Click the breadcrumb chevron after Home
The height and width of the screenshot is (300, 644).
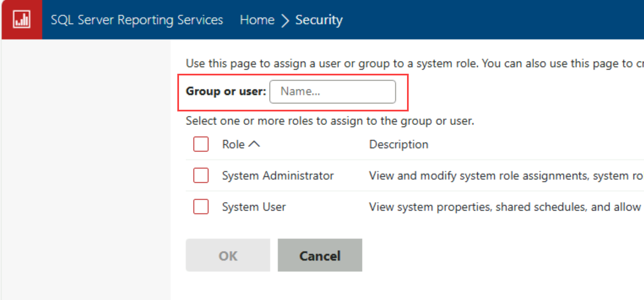(x=285, y=20)
